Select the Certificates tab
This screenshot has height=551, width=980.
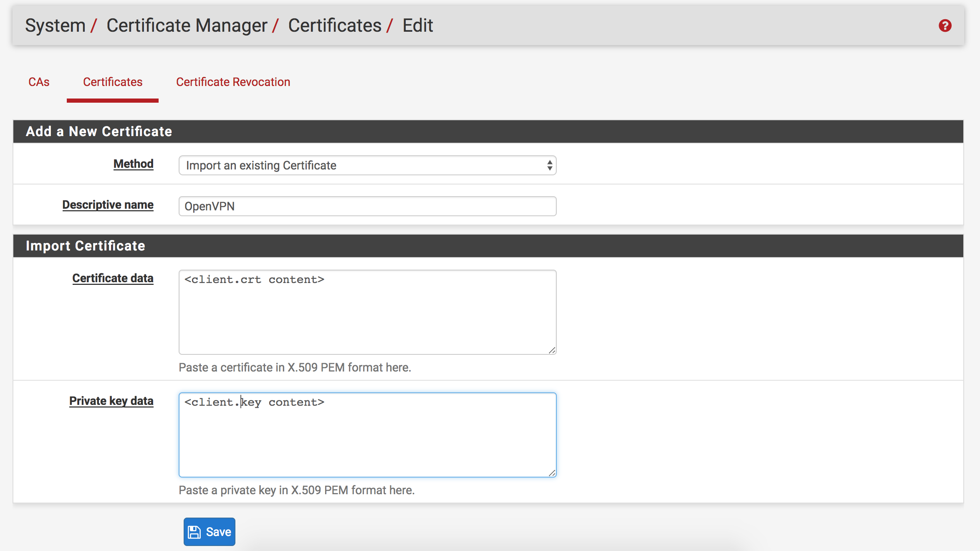click(112, 82)
